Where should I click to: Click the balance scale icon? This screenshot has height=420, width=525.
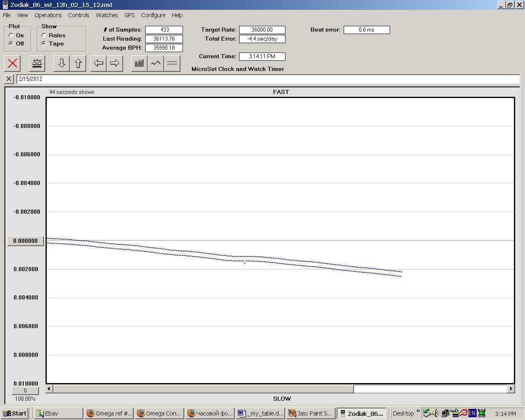[x=37, y=63]
